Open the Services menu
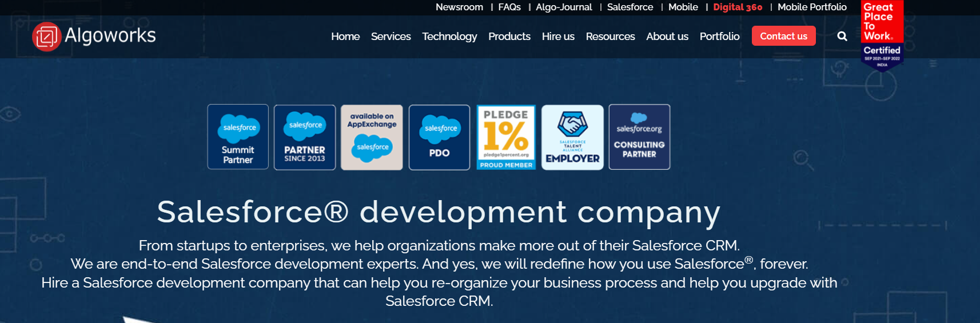980x323 pixels. [x=391, y=37]
